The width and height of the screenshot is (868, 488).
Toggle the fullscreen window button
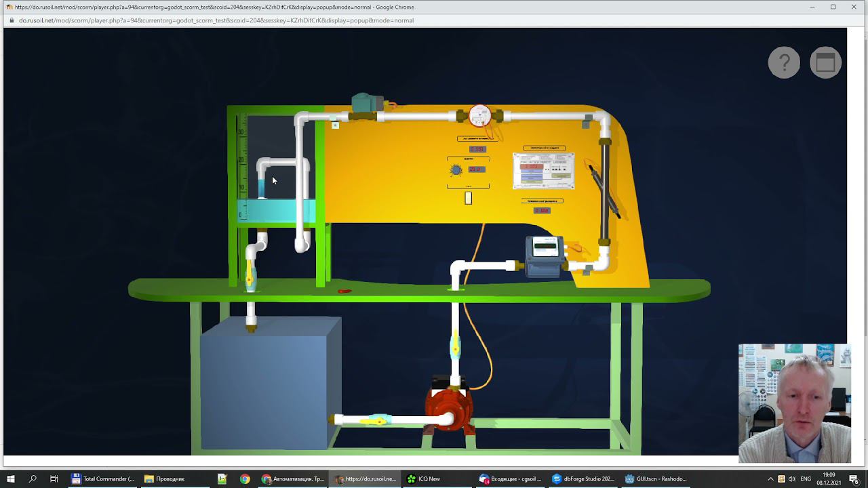coord(825,62)
